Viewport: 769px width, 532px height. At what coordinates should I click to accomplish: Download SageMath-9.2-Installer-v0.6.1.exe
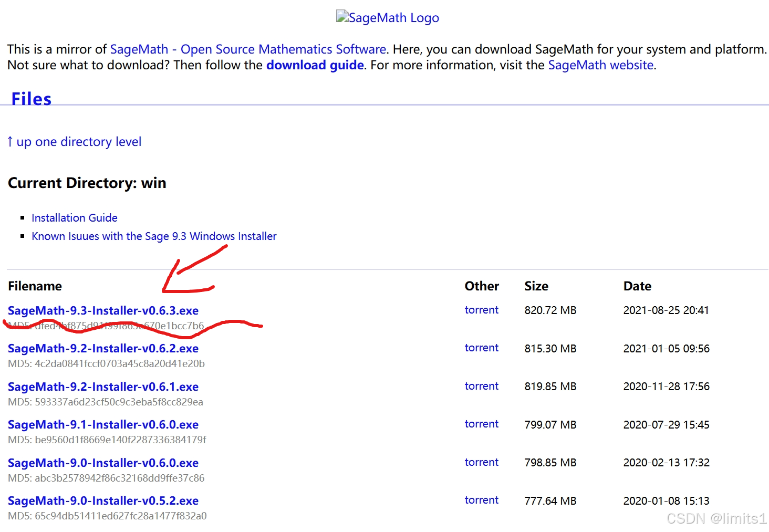click(x=103, y=387)
